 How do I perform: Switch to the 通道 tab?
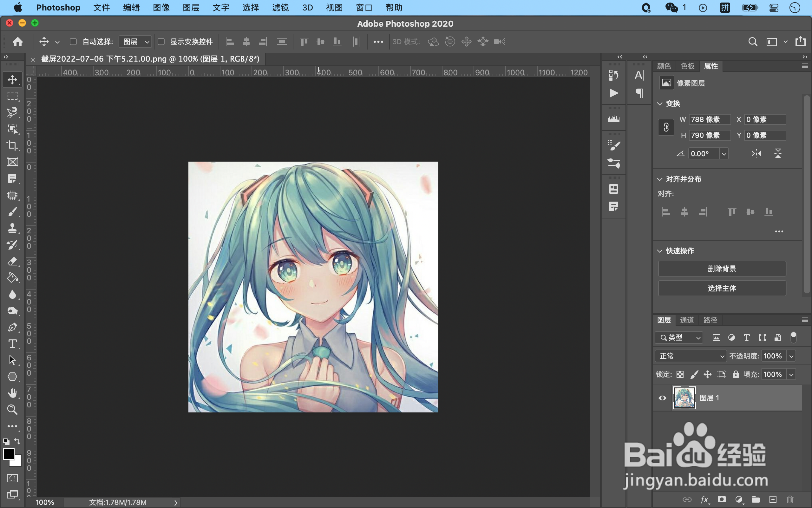[687, 320]
